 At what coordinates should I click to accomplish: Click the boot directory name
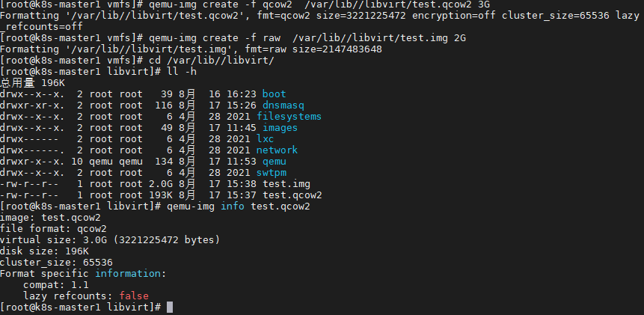click(275, 94)
